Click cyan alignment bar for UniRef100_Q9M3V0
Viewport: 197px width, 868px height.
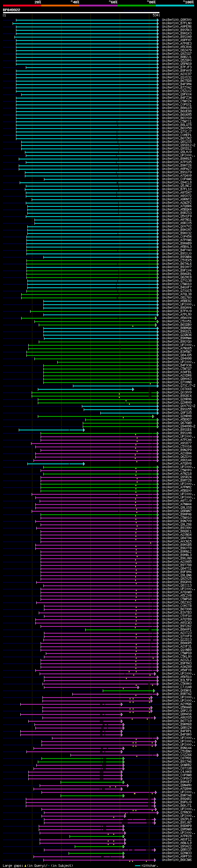tap(87, 20)
